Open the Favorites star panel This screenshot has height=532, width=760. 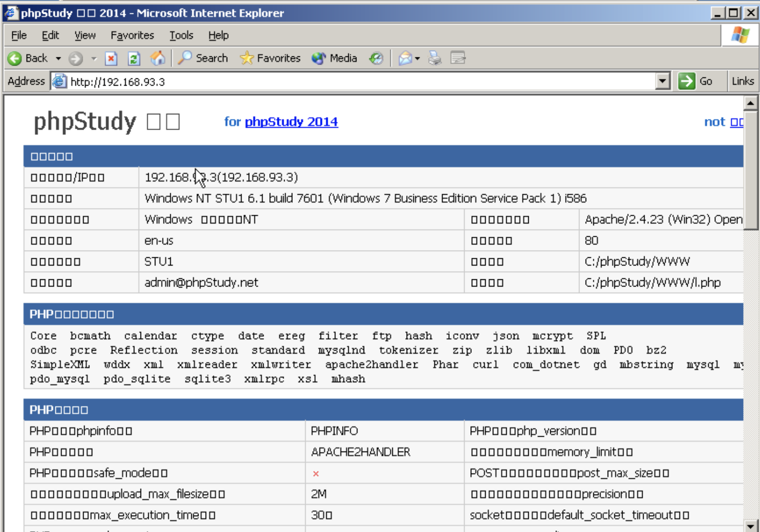pyautogui.click(x=270, y=58)
